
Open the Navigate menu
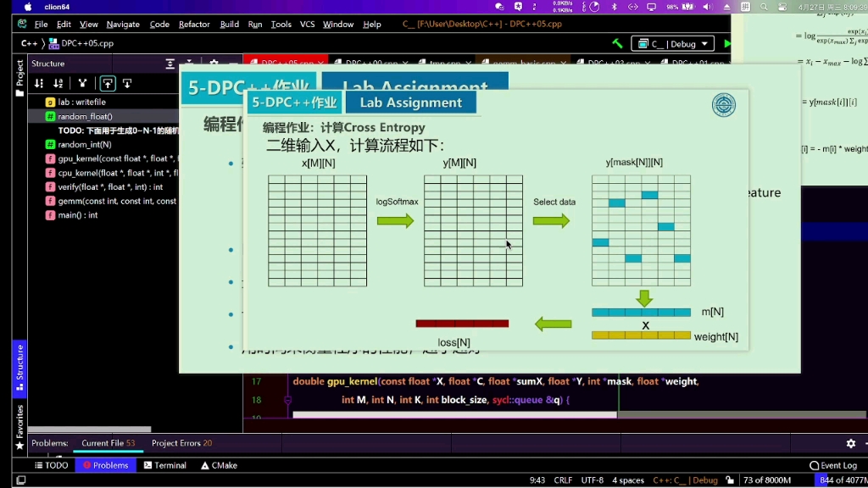pos(123,25)
